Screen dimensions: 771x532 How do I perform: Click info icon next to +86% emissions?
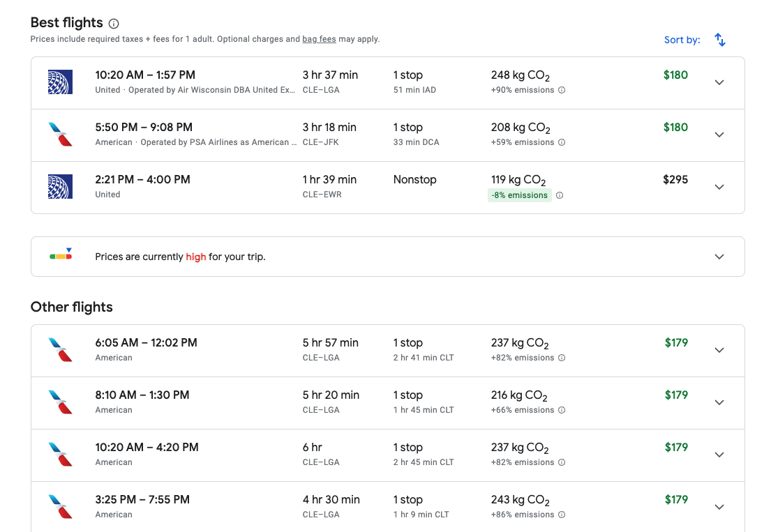coord(562,515)
